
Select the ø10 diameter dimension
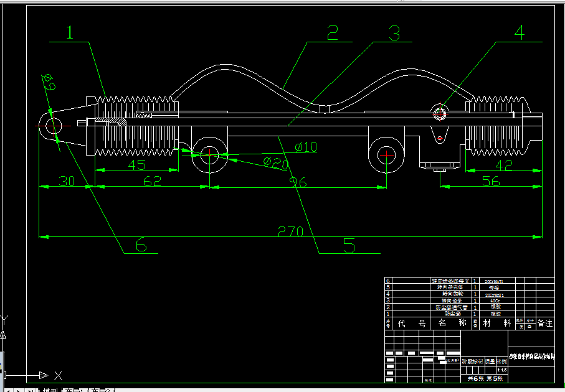coord(306,147)
